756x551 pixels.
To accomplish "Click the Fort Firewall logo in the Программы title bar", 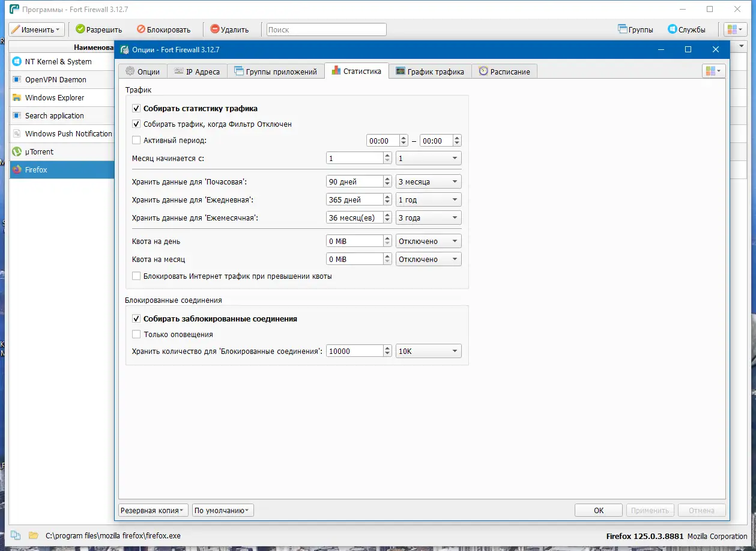I will [14, 9].
